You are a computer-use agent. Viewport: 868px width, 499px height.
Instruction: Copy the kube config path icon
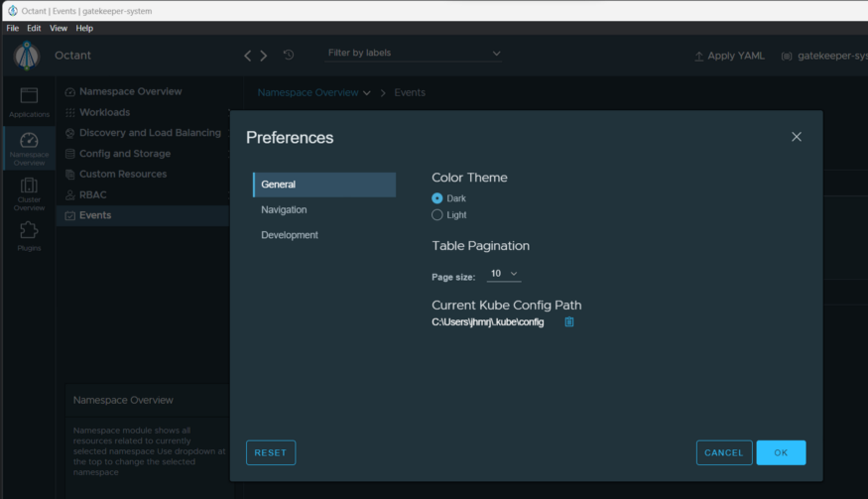[569, 322]
